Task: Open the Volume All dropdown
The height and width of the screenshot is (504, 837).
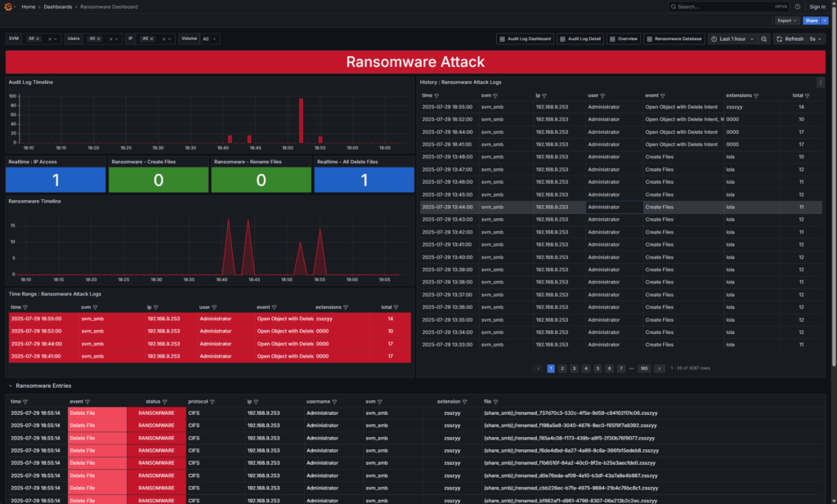Action: pos(210,39)
